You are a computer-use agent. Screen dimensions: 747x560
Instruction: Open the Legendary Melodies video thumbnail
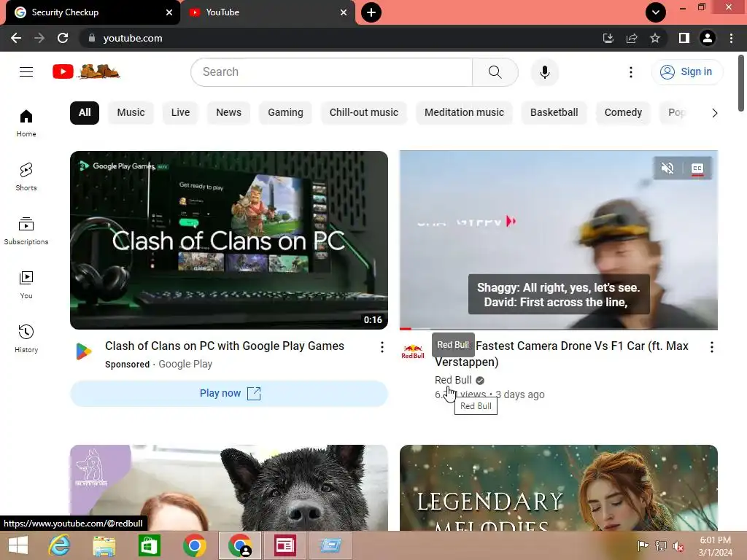558,488
